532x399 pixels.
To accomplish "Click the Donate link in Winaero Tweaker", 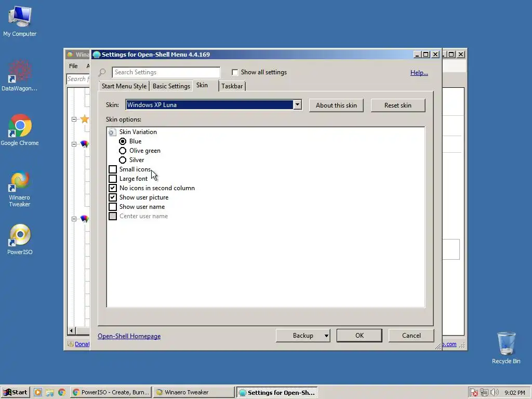I will [x=82, y=344].
